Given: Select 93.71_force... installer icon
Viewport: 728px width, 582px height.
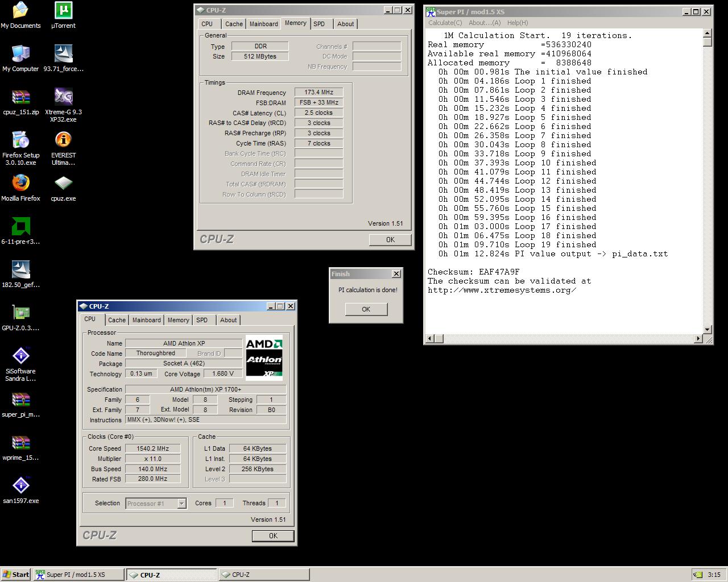Looking at the screenshot, I should (63, 59).
